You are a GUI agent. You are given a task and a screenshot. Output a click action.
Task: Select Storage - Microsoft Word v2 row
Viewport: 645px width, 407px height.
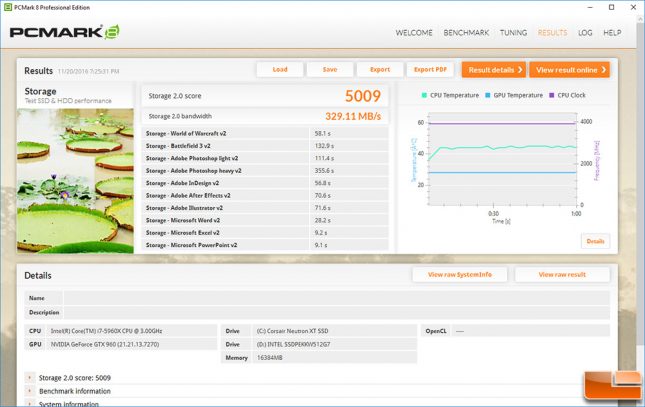[265, 220]
